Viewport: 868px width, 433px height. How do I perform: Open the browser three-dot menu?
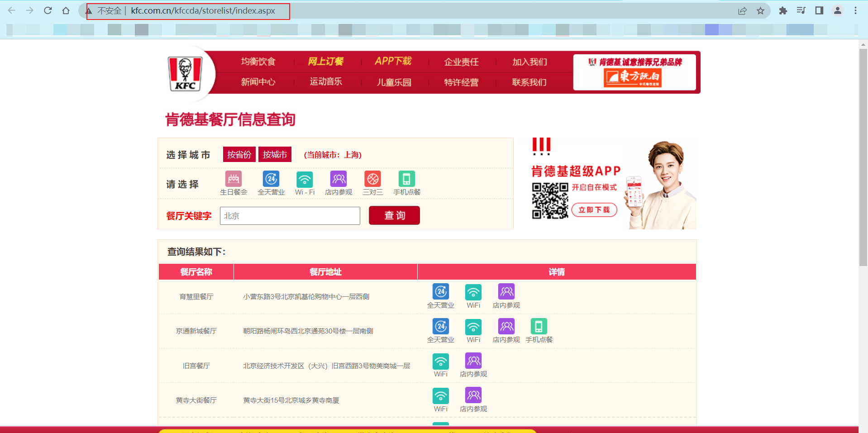(855, 10)
